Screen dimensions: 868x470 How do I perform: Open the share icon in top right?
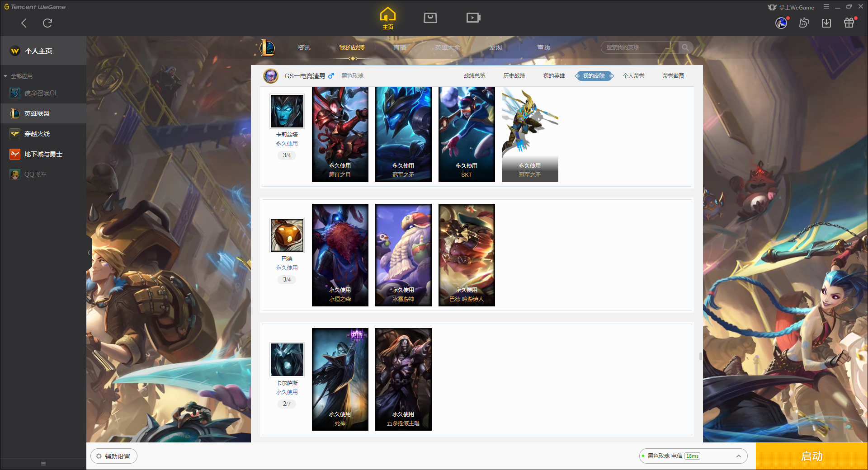pyautogui.click(x=804, y=23)
